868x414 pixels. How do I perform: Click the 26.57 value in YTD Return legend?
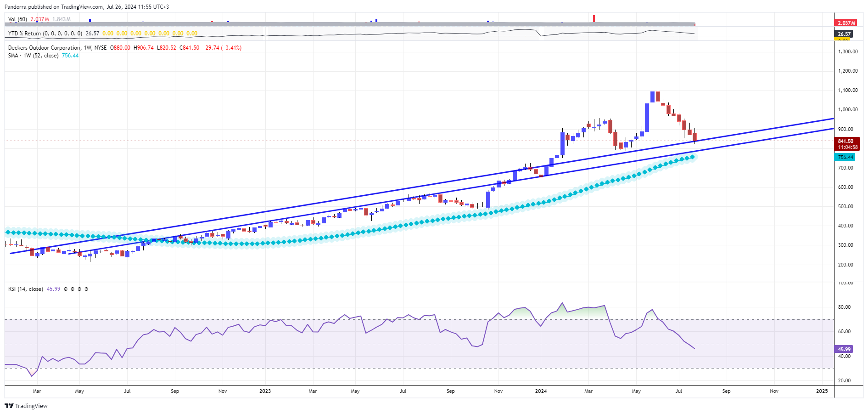tap(92, 34)
